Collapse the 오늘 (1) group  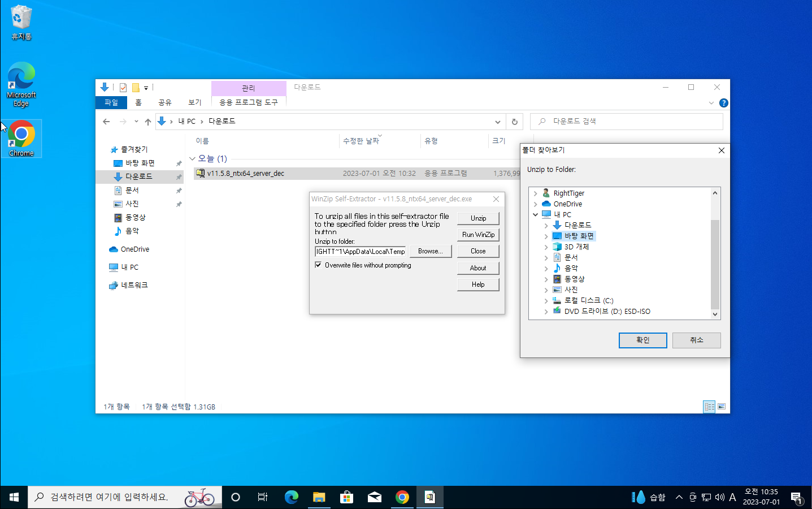(x=192, y=159)
